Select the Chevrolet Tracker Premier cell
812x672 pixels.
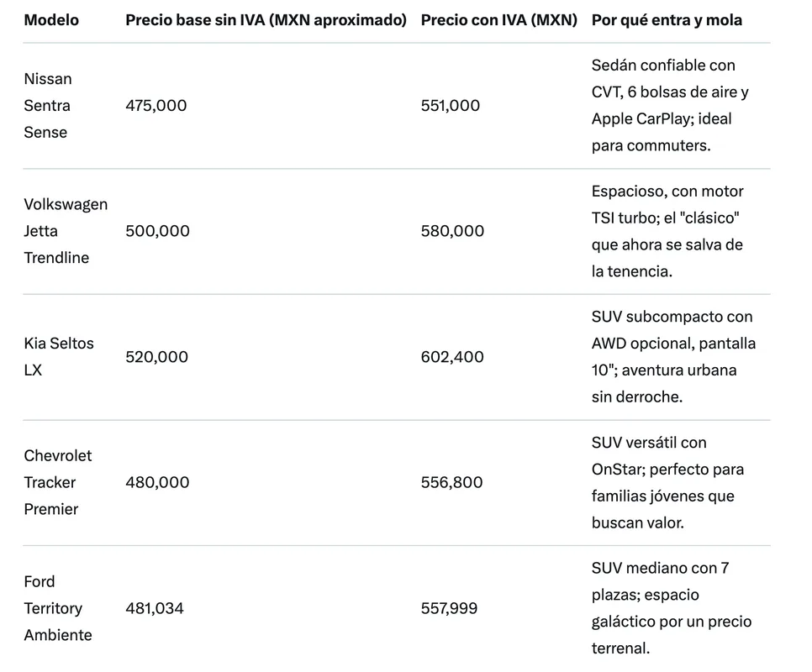tap(57, 482)
